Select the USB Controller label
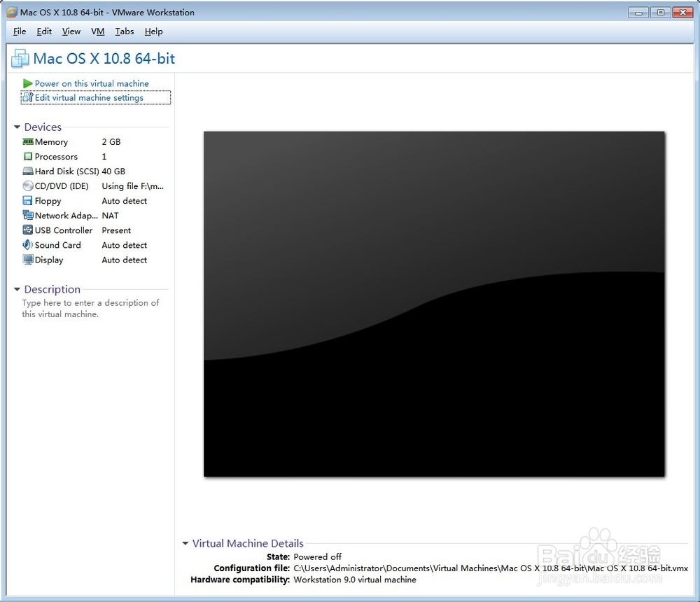 (64, 230)
